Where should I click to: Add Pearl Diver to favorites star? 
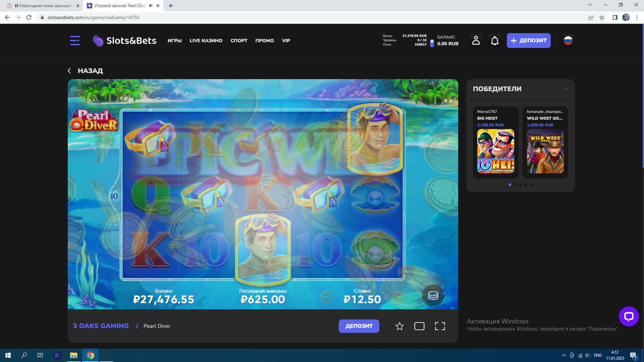click(x=399, y=326)
